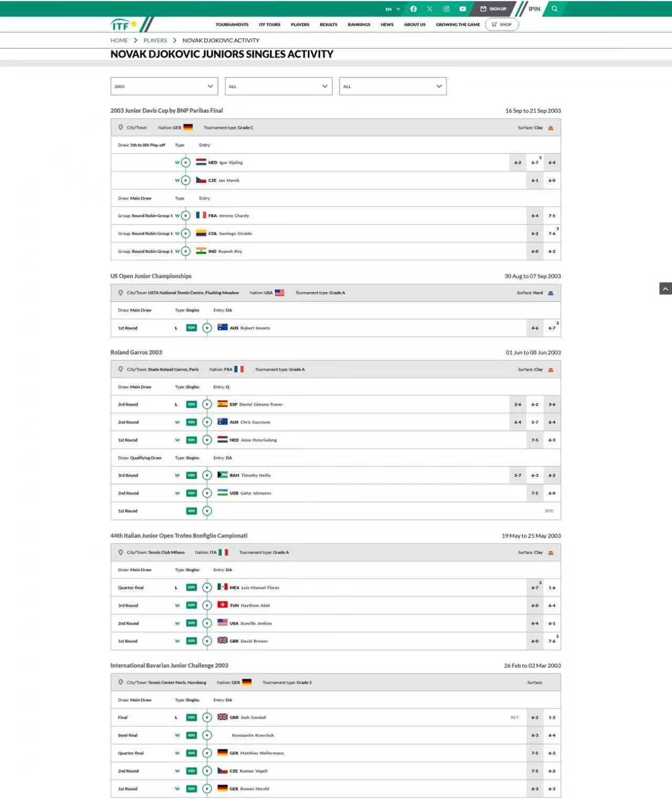Open the Rankings menu
Viewport: 672px width, 800px height.
[x=359, y=25]
